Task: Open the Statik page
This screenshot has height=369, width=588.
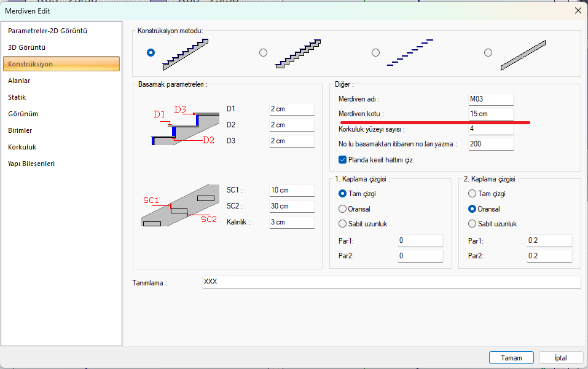Action: click(x=61, y=97)
